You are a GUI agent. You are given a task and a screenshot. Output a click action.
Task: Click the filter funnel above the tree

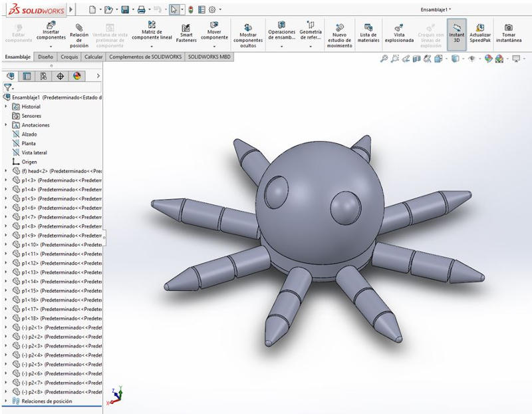(7, 87)
